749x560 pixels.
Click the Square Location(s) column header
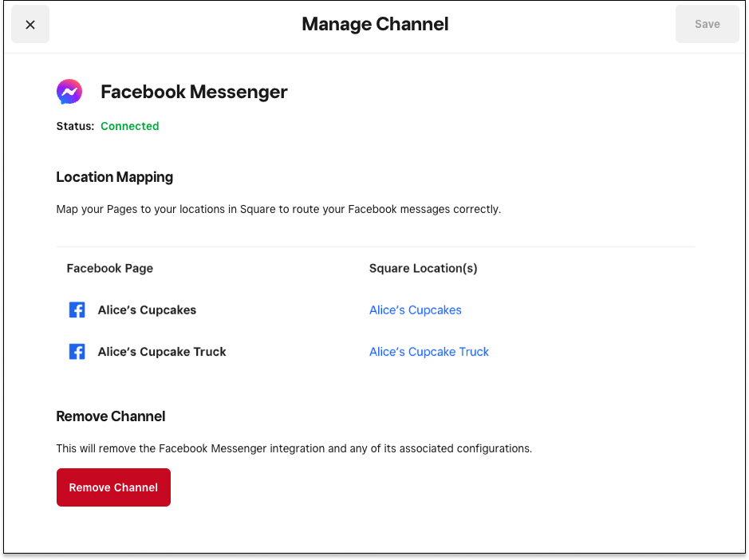(x=424, y=269)
